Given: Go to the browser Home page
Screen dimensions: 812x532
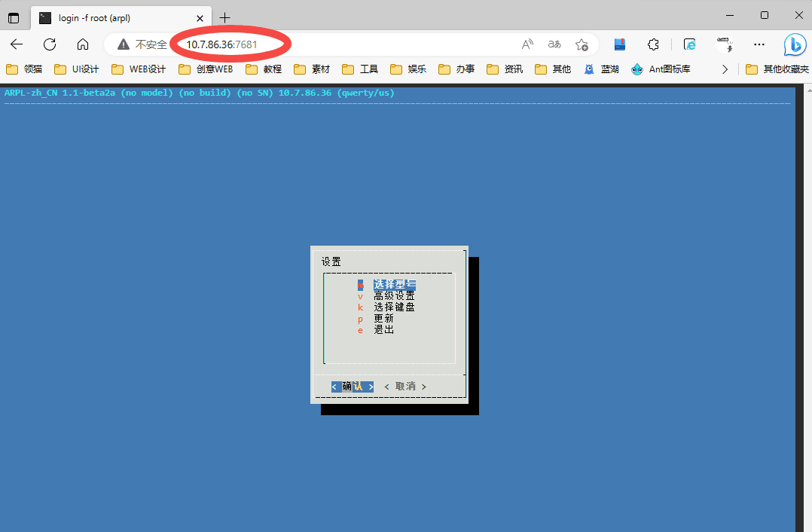Looking at the screenshot, I should coord(83,44).
